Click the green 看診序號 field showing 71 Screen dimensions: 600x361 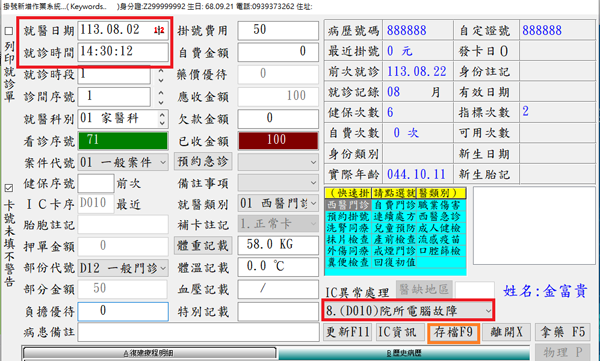[x=123, y=140]
